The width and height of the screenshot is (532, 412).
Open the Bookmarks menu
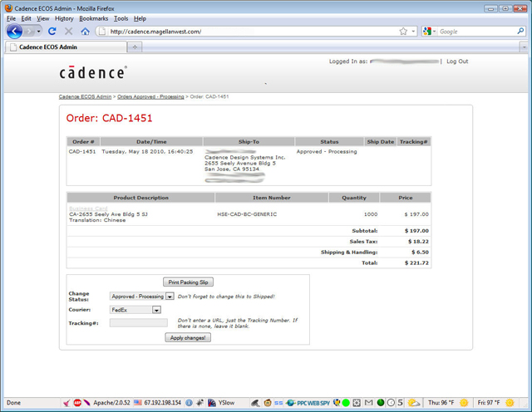coord(94,18)
